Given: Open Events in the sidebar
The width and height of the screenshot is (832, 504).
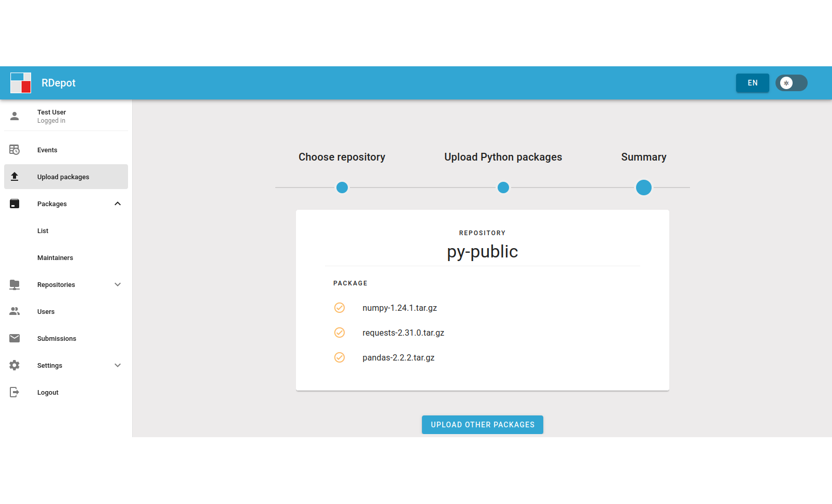Looking at the screenshot, I should (66, 150).
